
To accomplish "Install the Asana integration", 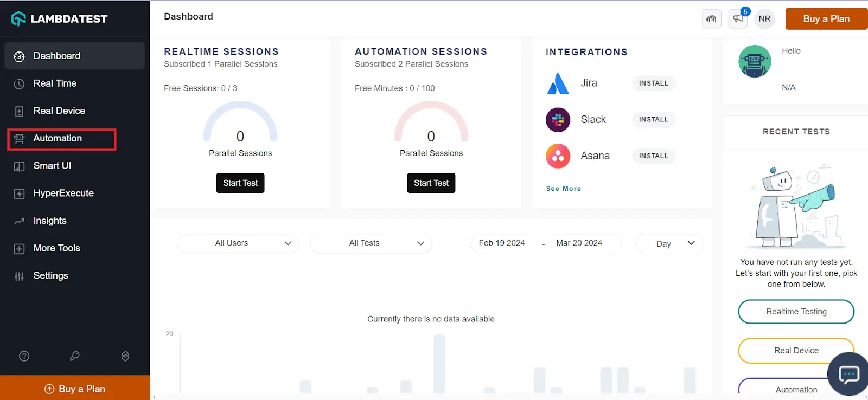I will click(654, 156).
